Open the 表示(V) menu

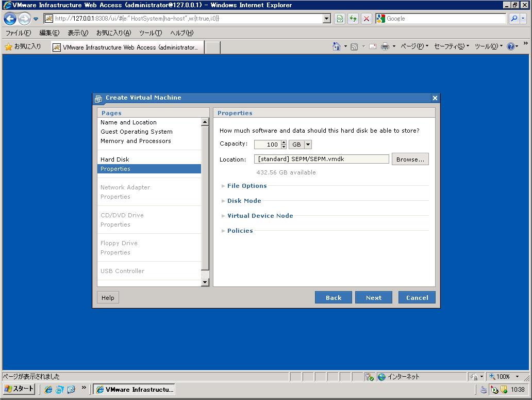click(78, 33)
